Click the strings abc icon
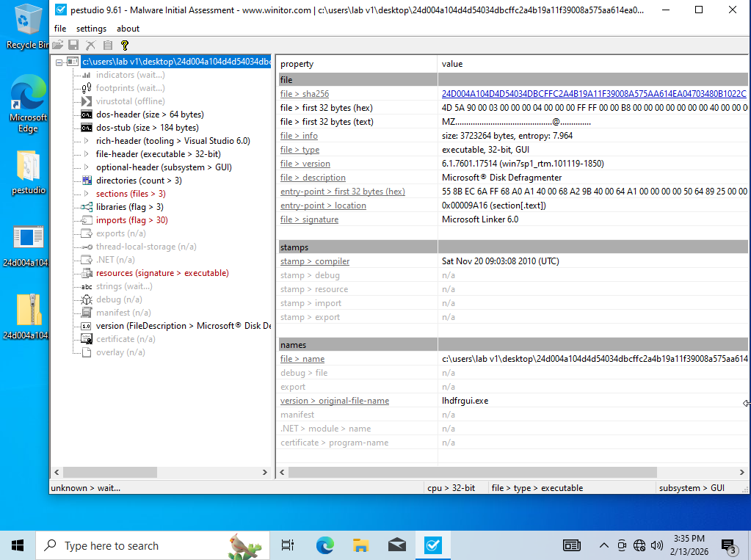 click(87, 286)
